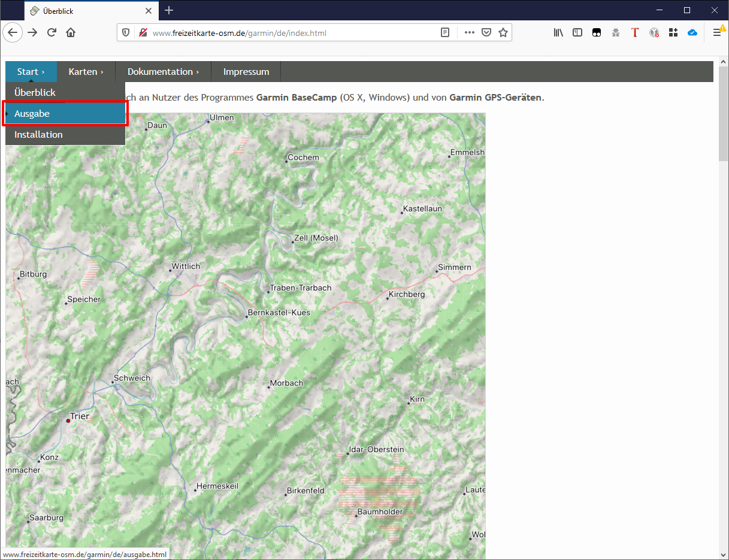Image resolution: width=729 pixels, height=560 pixels.
Task: Choose Überblick from the Start submenu
Action: [x=65, y=93]
